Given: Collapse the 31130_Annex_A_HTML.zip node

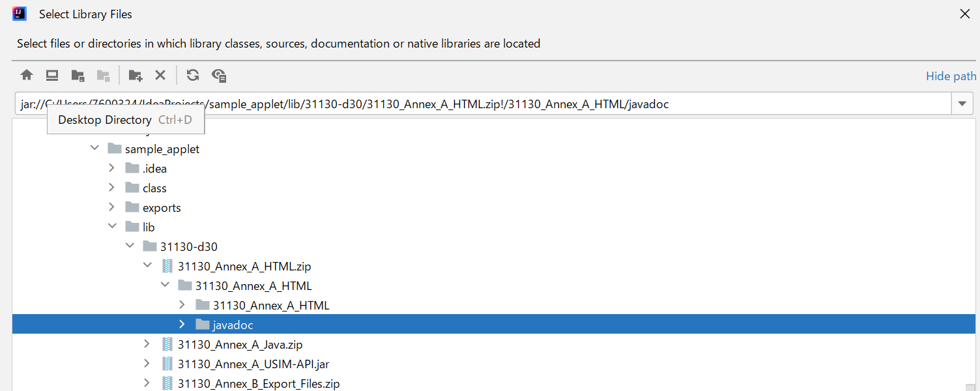Looking at the screenshot, I should [x=147, y=266].
